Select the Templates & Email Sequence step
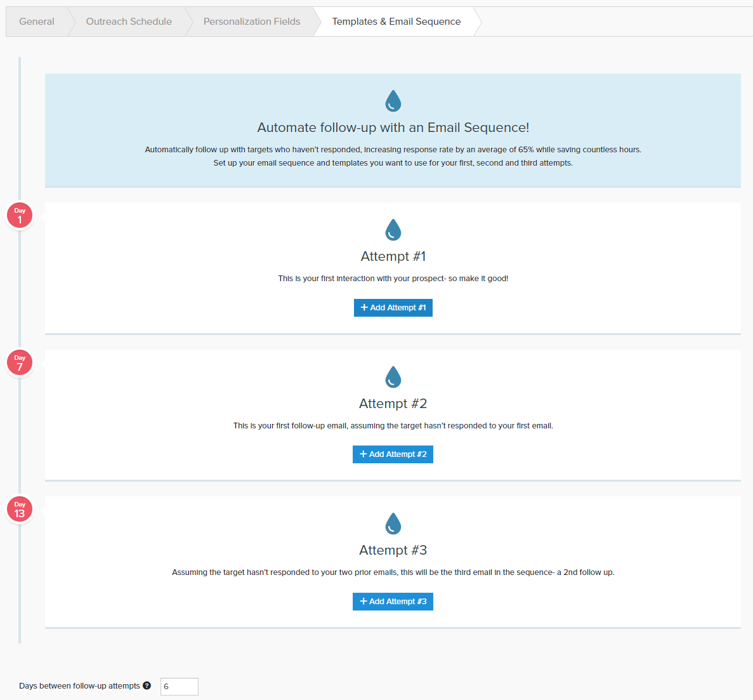This screenshot has width=753, height=700. 395,21
